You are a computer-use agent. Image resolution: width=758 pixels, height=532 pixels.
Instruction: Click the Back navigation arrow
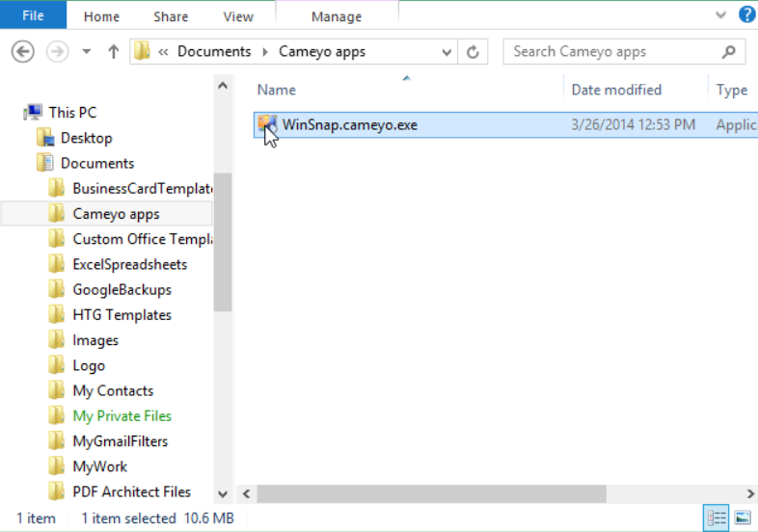(x=23, y=52)
